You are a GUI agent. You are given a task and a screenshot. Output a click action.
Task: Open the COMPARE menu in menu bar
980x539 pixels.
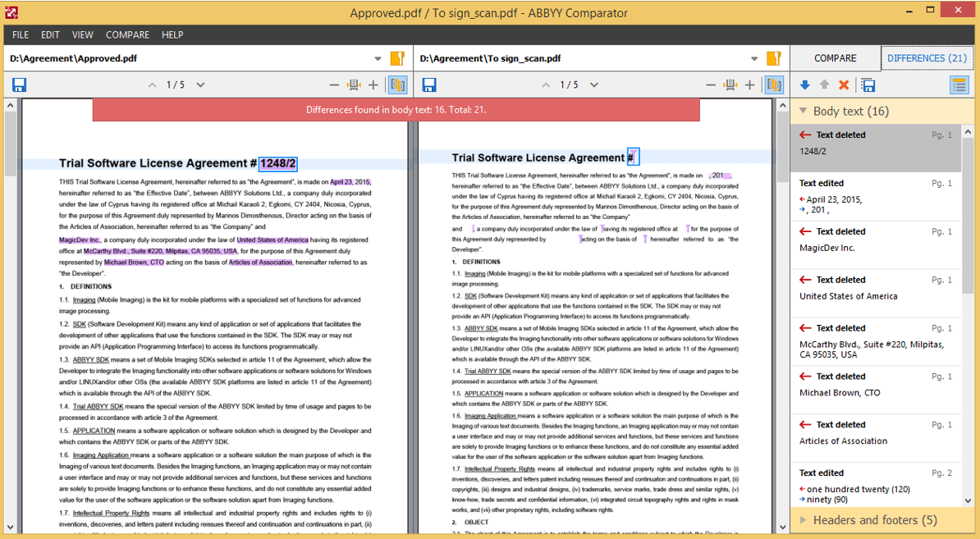pos(127,35)
